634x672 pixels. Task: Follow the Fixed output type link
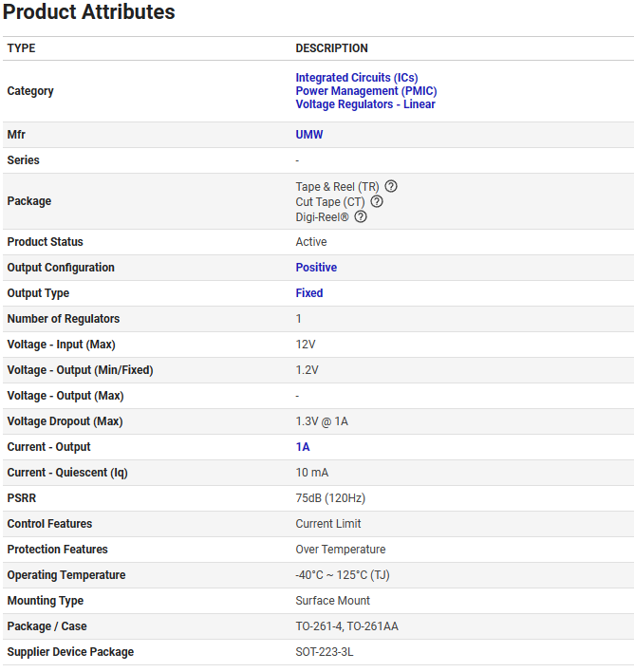point(308,293)
